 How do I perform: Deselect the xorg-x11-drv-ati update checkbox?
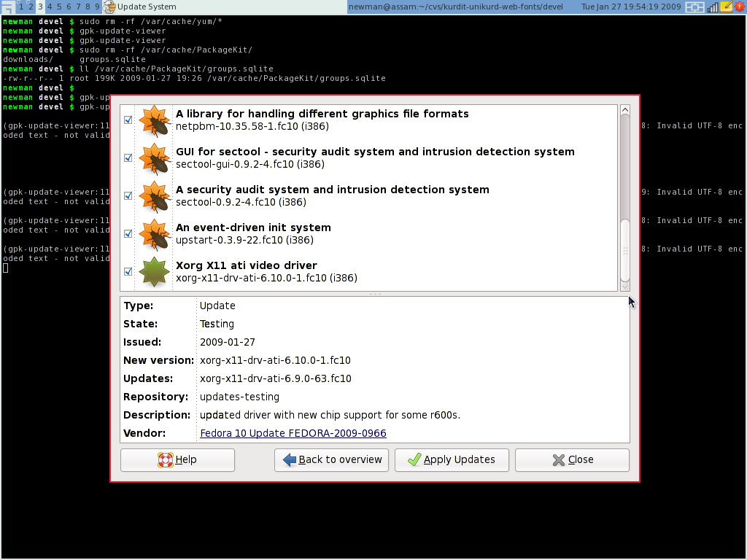(x=128, y=272)
